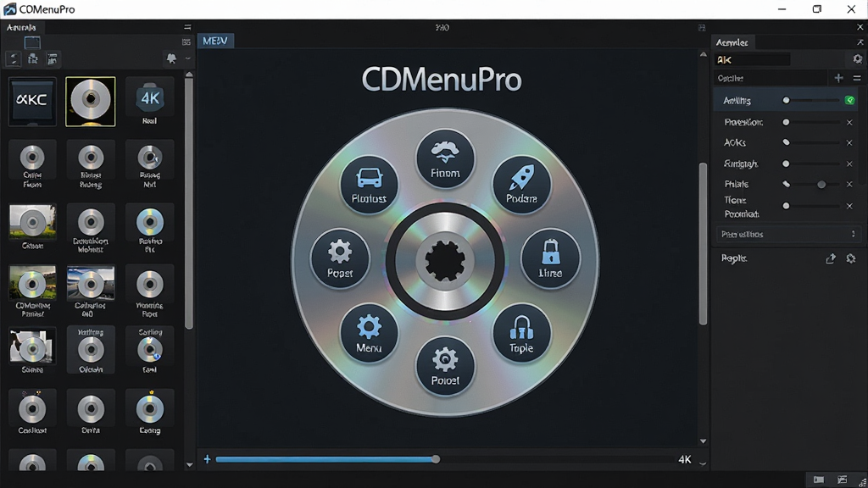Click the canvas scrollbar down arrow
868x488 pixels.
click(x=703, y=441)
